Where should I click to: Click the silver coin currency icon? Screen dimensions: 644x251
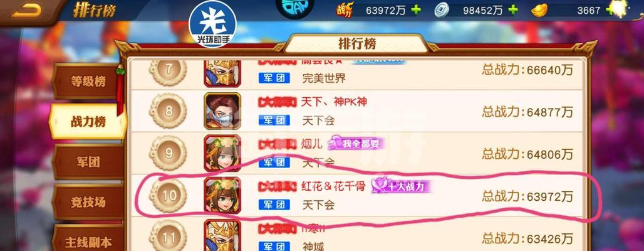click(442, 11)
